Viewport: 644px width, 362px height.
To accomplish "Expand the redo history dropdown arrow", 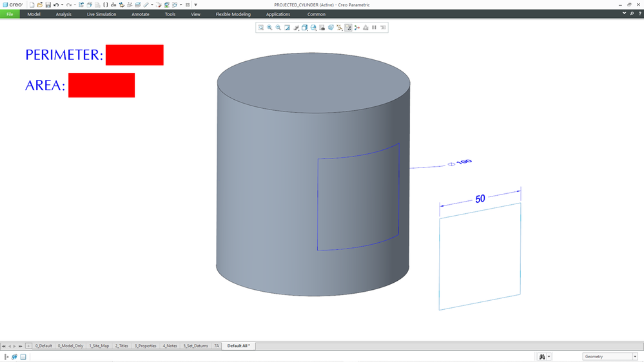I will [75, 5].
